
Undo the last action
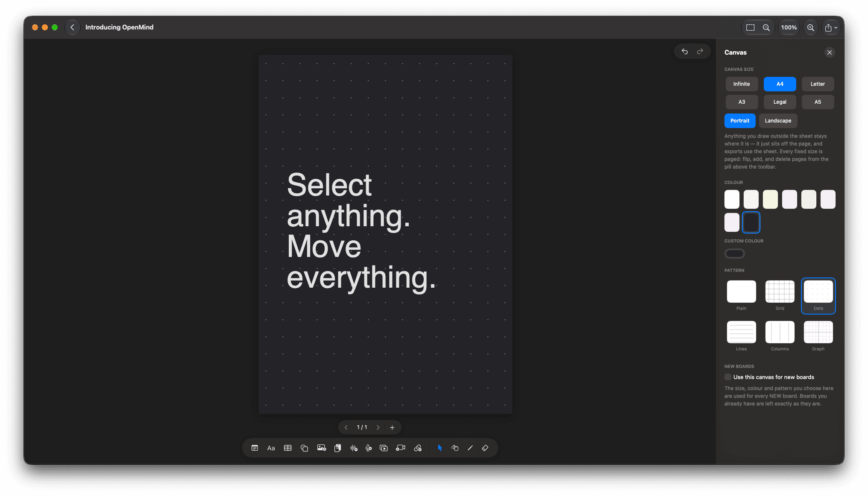[x=685, y=51]
